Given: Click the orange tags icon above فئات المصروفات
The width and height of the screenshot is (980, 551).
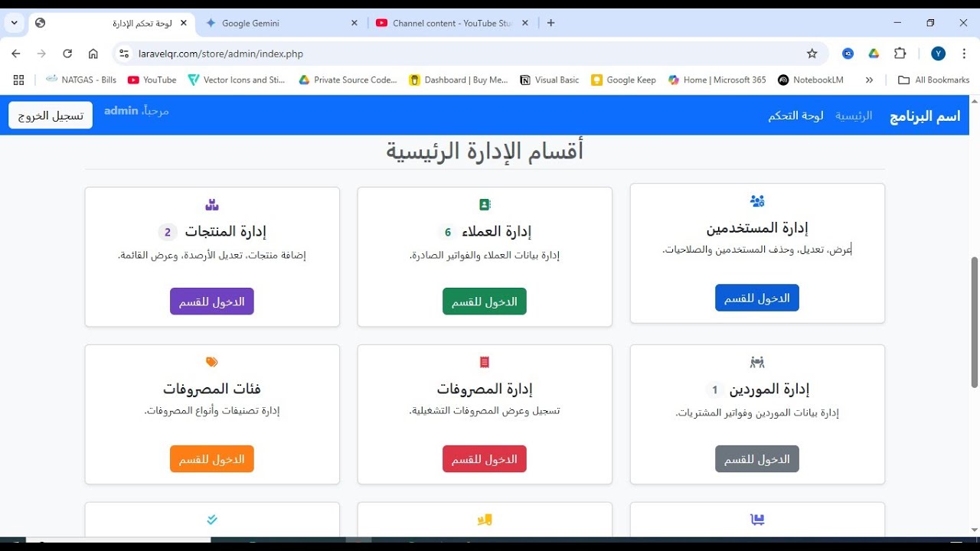Looking at the screenshot, I should pos(212,362).
